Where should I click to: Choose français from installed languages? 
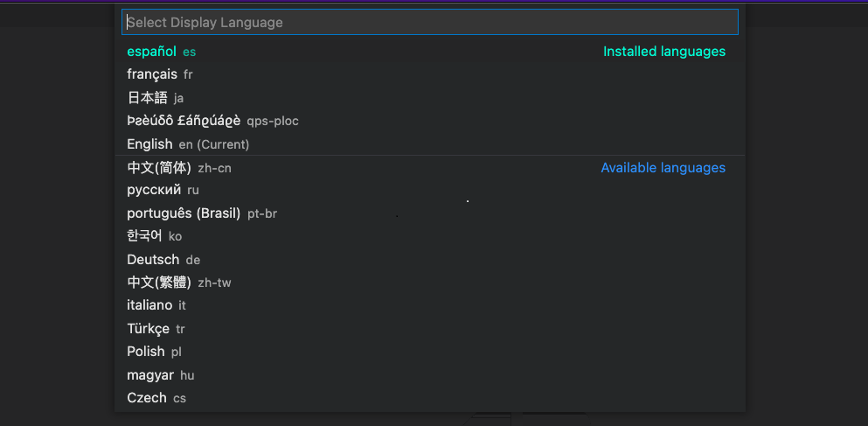pos(152,74)
